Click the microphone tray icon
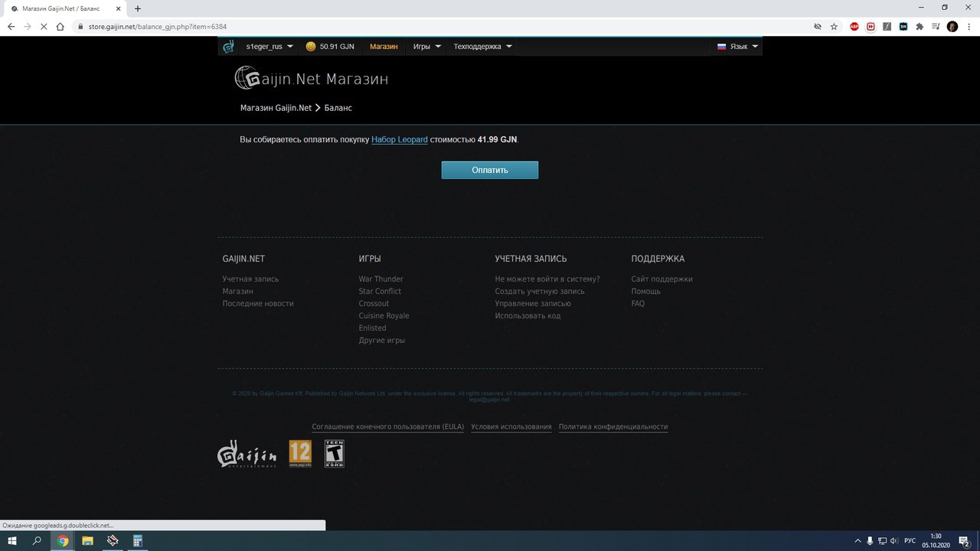Viewport: 980px width, 551px height. (870, 541)
